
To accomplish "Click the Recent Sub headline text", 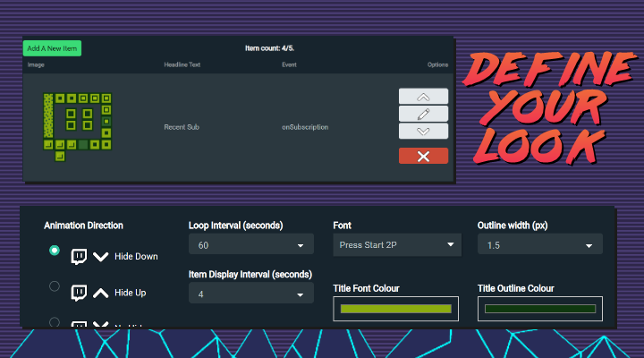I will pyautogui.click(x=182, y=127).
